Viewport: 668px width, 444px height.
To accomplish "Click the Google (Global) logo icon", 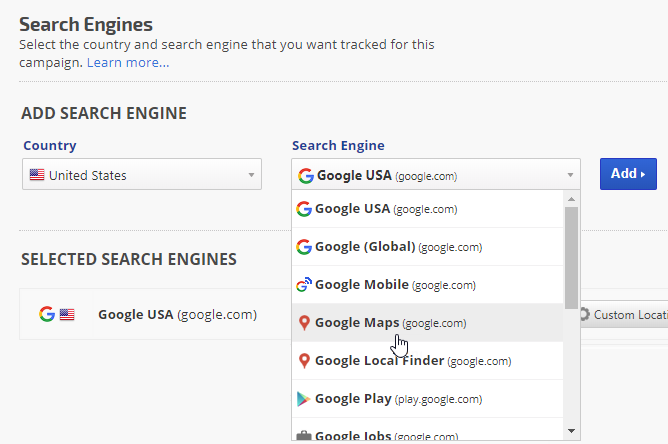I will point(304,247).
